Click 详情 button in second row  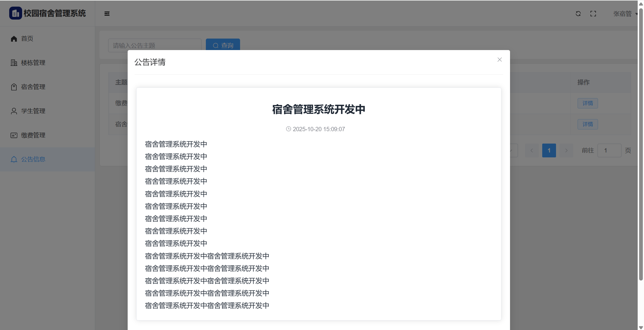(587, 124)
